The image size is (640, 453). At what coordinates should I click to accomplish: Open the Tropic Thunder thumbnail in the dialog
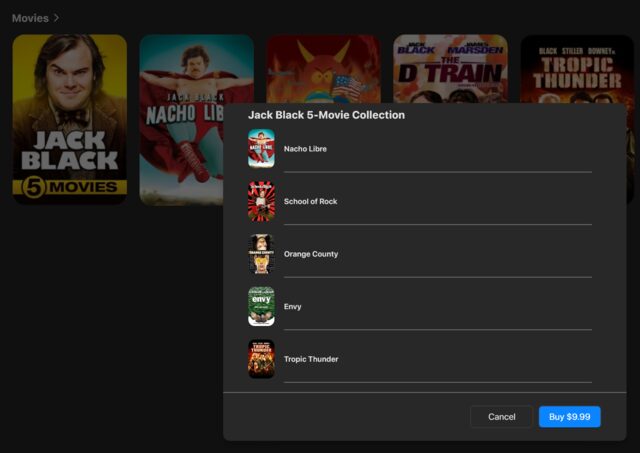(x=261, y=359)
